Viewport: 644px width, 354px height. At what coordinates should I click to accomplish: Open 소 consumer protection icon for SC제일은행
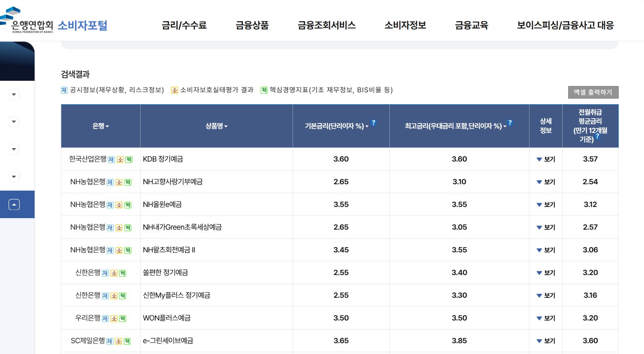tap(118, 341)
